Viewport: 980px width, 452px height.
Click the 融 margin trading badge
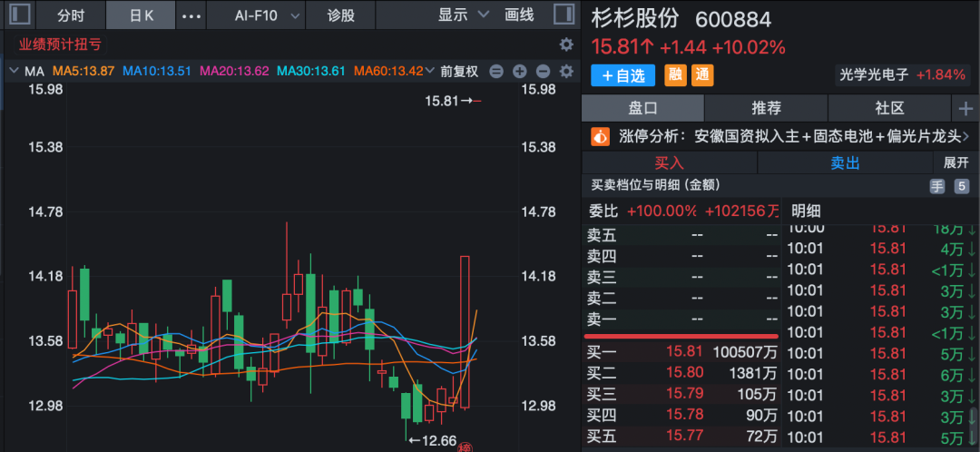[x=676, y=75]
